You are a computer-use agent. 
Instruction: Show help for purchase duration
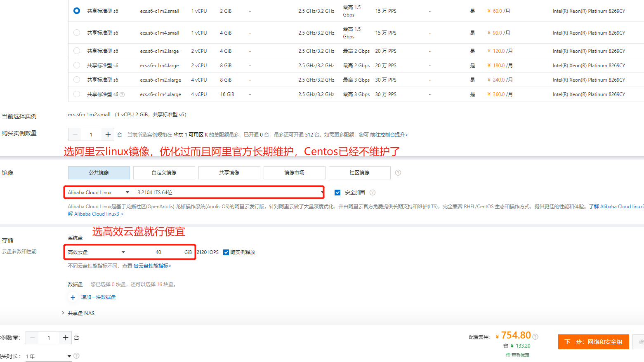pos(76,356)
